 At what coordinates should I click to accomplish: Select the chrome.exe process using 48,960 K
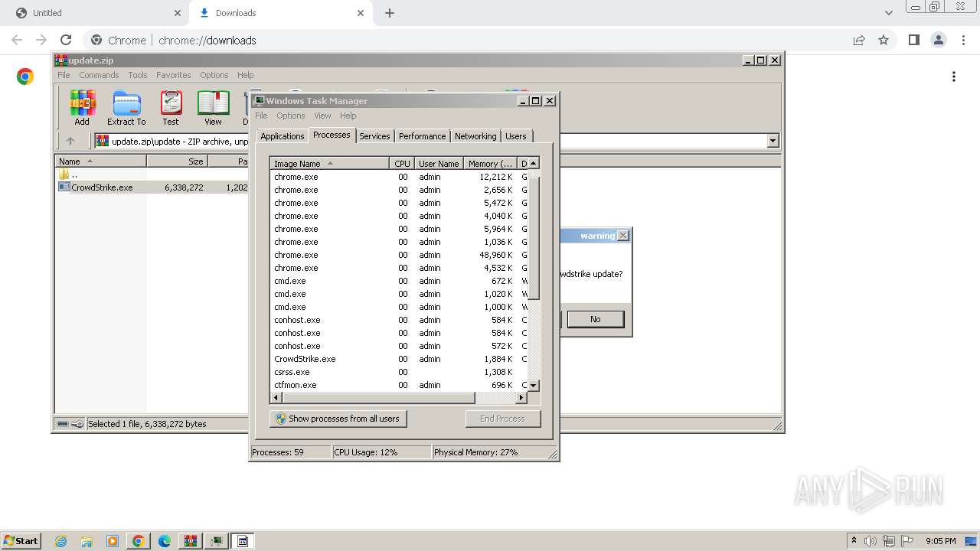(x=399, y=255)
